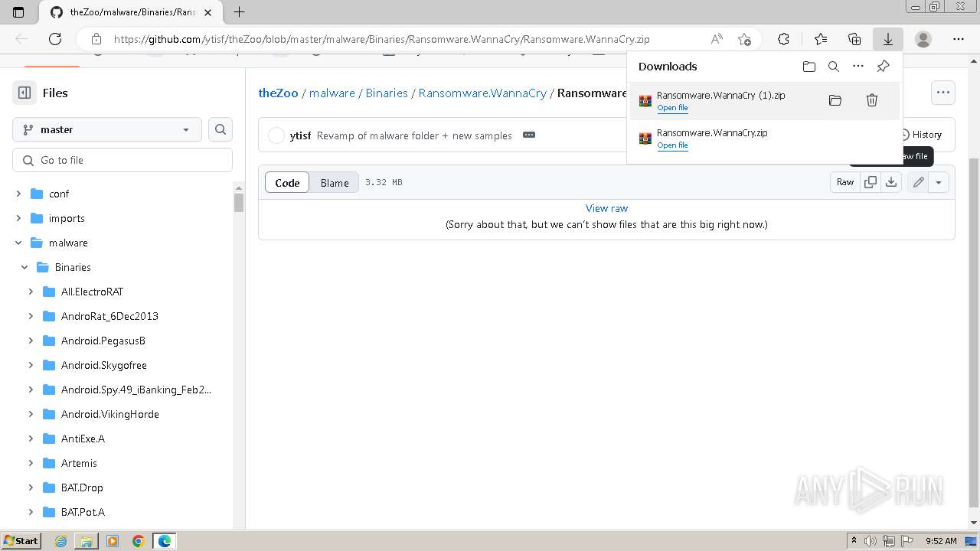This screenshot has width=980, height=551.
Task: Toggle Read aloud icon in address bar
Action: point(717,39)
